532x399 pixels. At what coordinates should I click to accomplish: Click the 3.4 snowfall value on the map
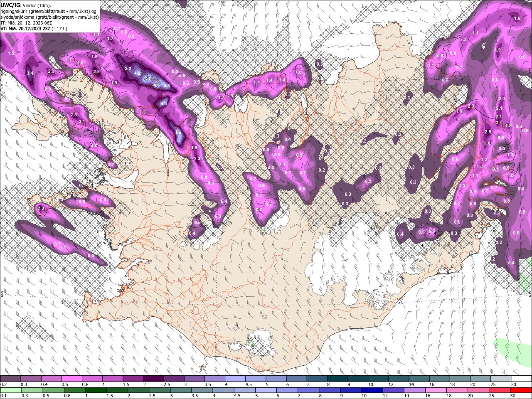[x=30, y=74]
